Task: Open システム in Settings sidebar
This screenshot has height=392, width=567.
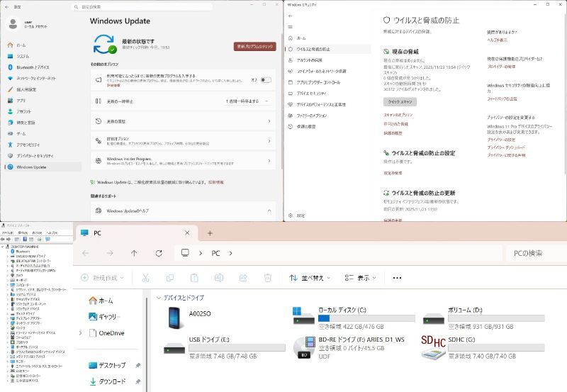Action: click(23, 57)
